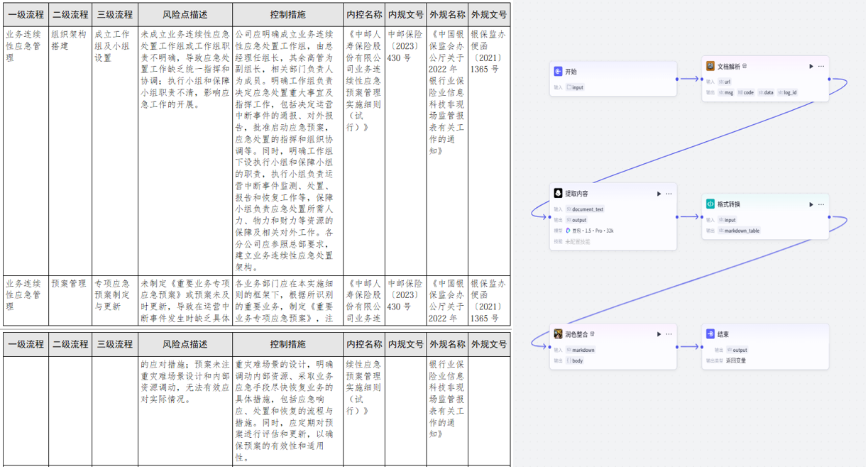Click the small badge icon beside 文档解析

coord(745,66)
